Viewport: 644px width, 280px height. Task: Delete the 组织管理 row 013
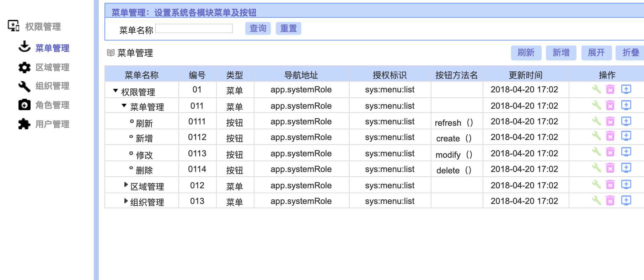(610, 200)
